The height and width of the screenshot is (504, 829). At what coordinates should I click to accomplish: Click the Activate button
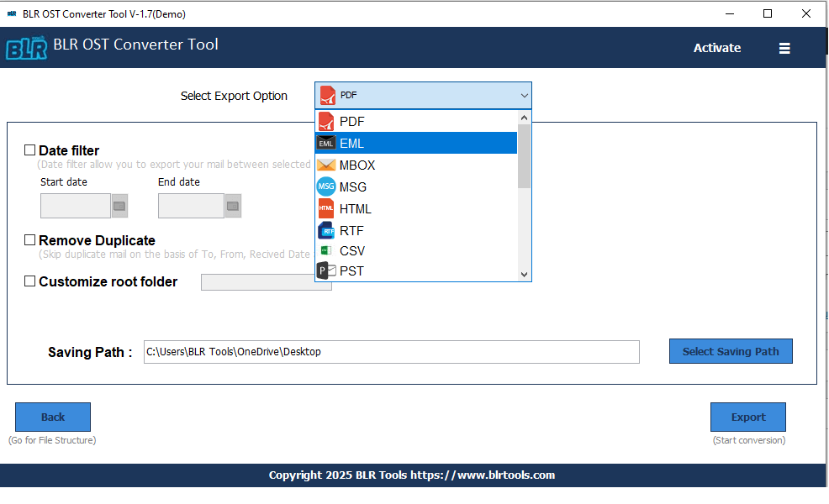click(x=717, y=48)
